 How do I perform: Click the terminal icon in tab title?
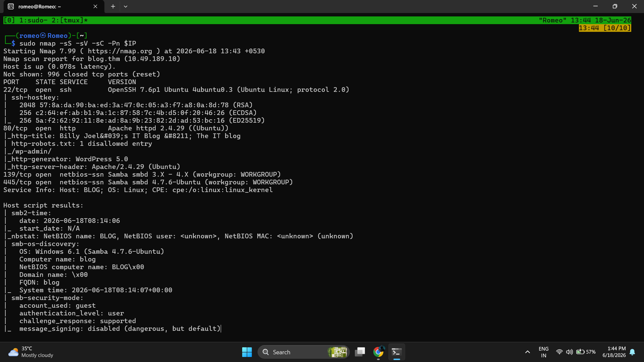[11, 6]
